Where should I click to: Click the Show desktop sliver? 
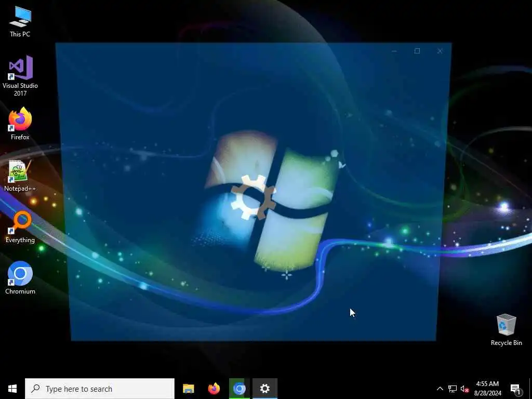click(530, 389)
